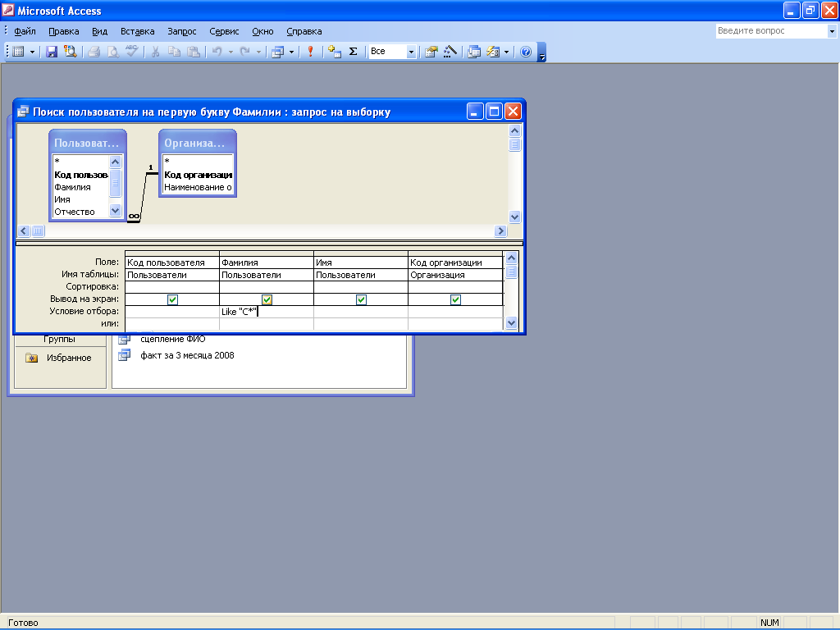Viewport: 840px width, 630px height.
Task: Open the Properties toolbar icon
Action: (x=431, y=52)
